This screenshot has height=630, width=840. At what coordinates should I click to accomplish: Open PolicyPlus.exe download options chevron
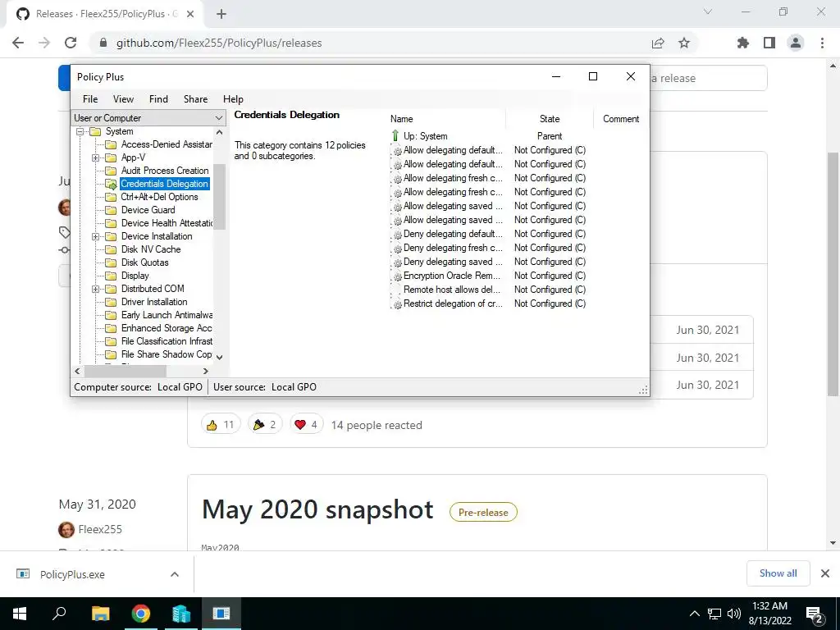(175, 574)
